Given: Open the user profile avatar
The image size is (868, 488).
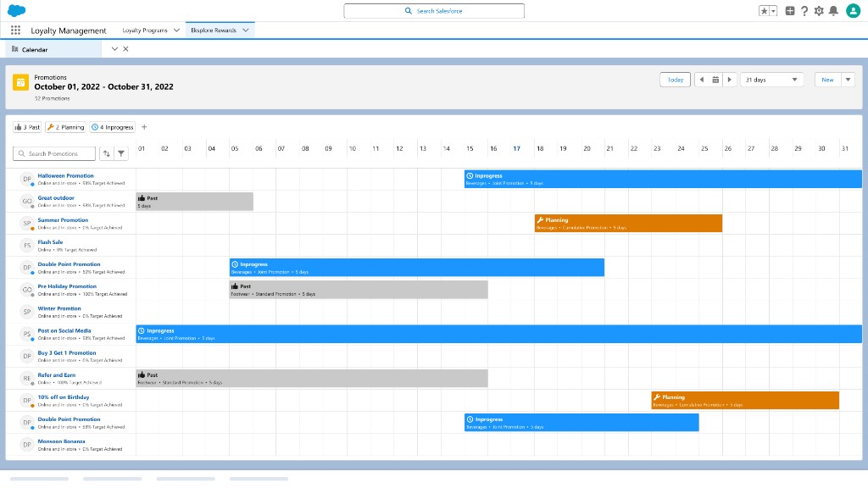Looking at the screenshot, I should [x=853, y=10].
